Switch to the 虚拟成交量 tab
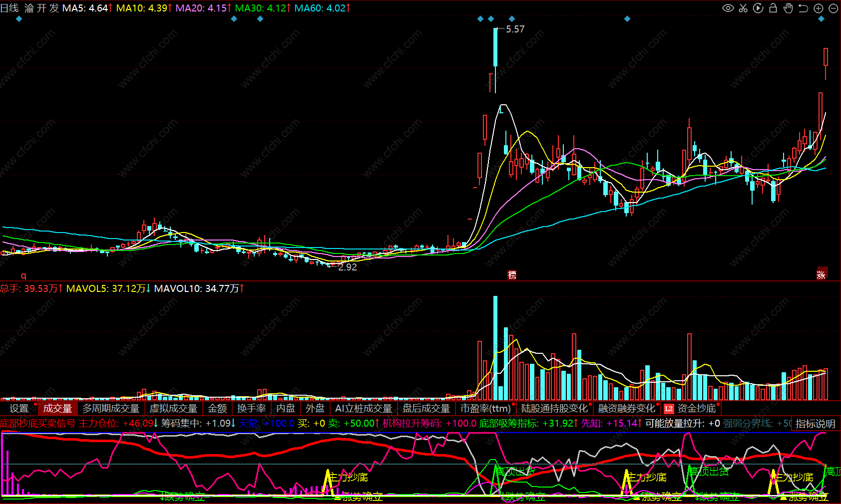The width and height of the screenshot is (841, 504). click(x=173, y=409)
